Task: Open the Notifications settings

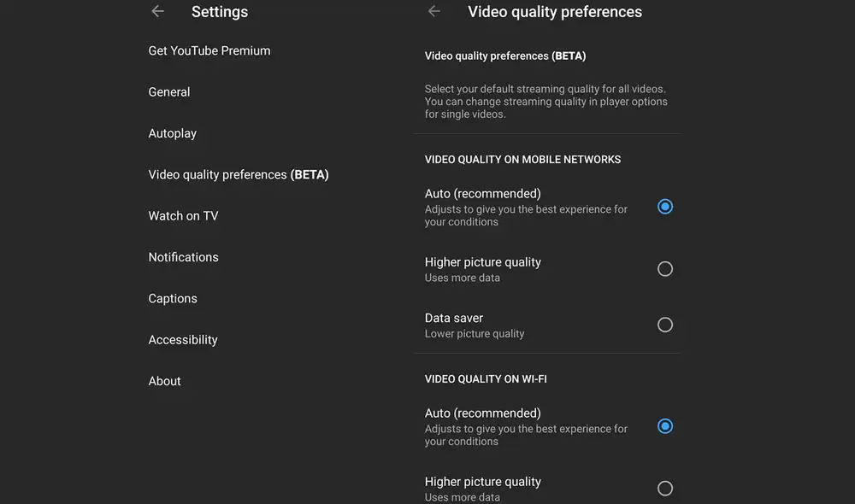Action: tap(183, 256)
